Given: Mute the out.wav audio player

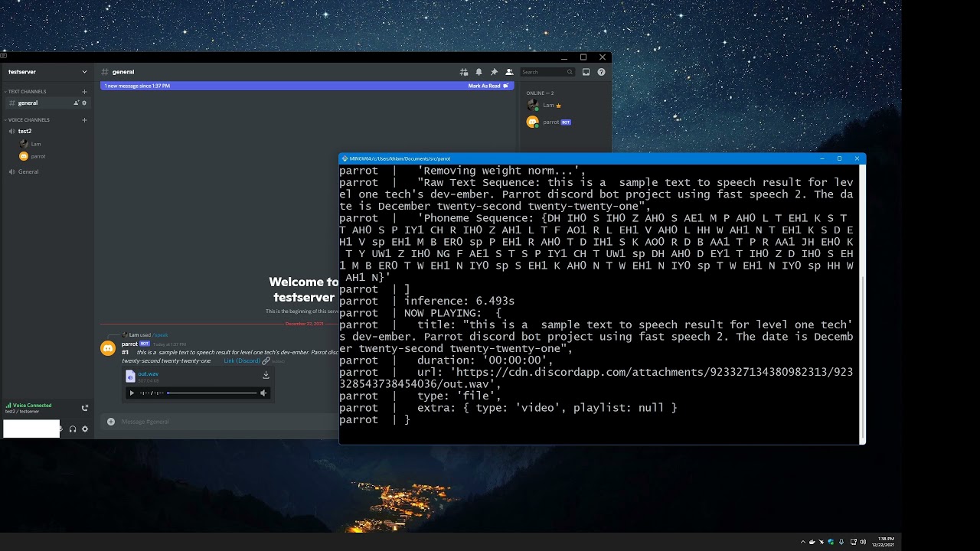Looking at the screenshot, I should tap(263, 393).
